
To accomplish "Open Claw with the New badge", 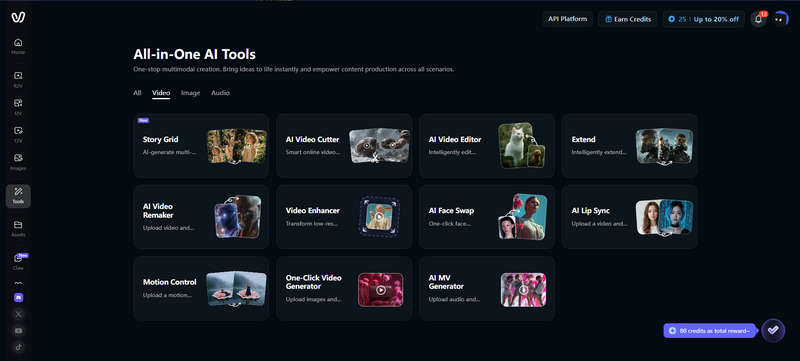I will coord(18,262).
